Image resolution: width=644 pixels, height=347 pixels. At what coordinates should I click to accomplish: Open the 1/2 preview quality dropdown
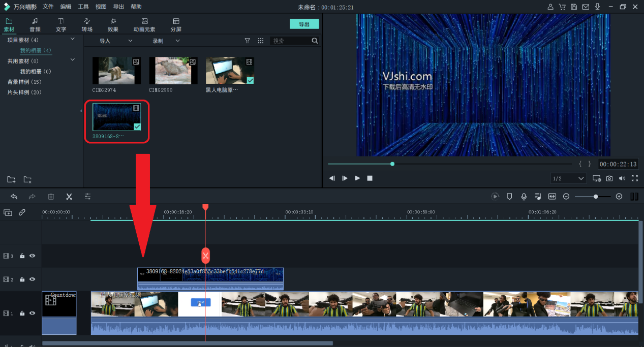(x=568, y=178)
